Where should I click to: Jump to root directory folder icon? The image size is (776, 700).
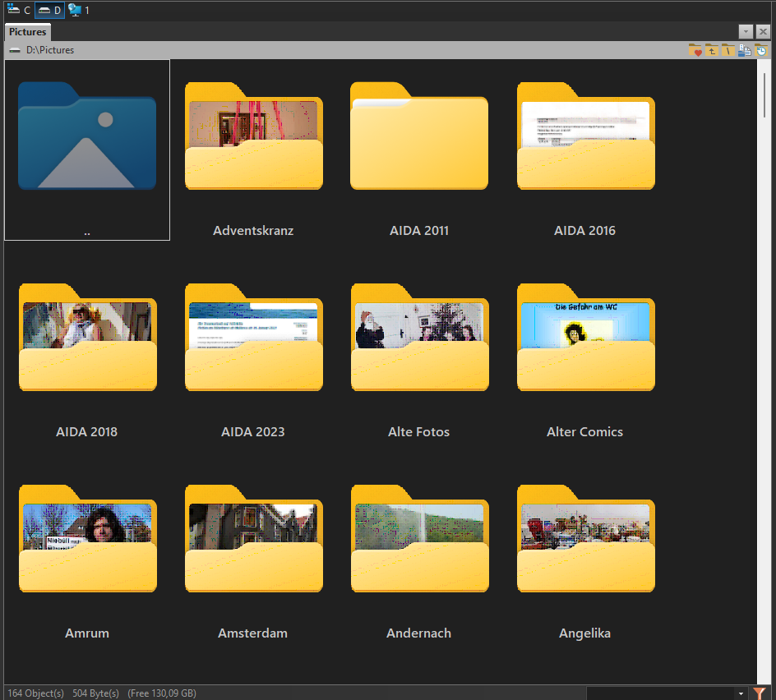tap(728, 51)
